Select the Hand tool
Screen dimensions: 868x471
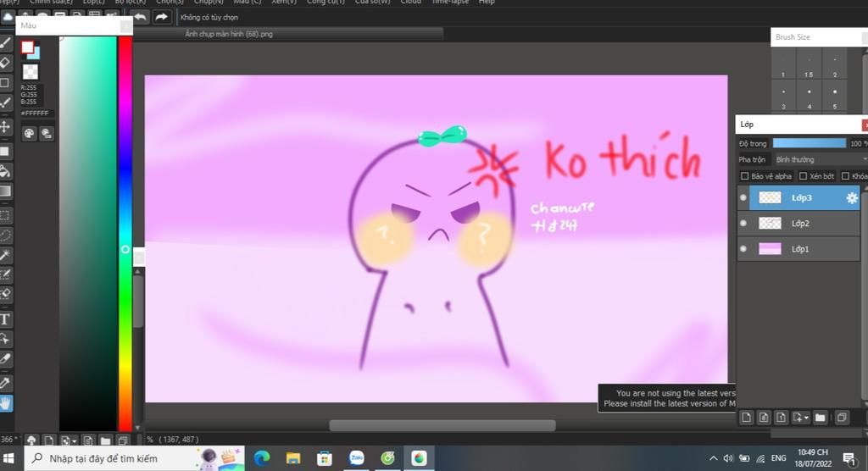pos(6,403)
